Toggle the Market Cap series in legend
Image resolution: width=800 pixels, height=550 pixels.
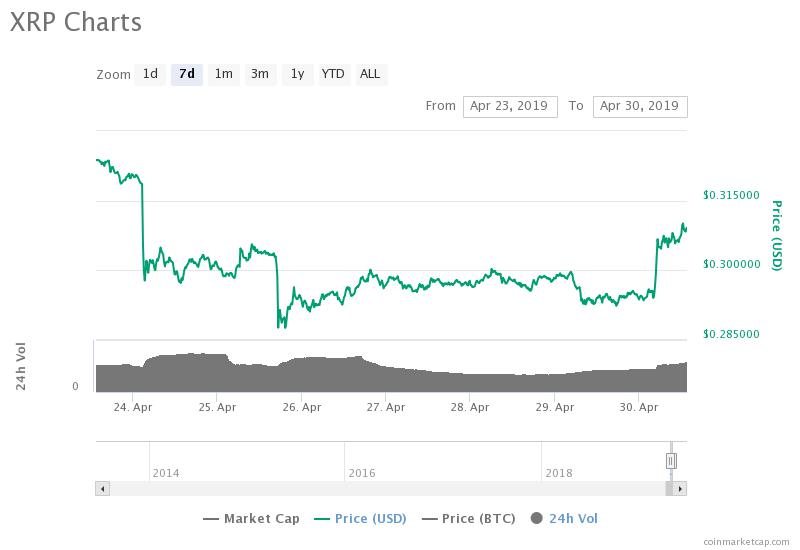pos(251,518)
